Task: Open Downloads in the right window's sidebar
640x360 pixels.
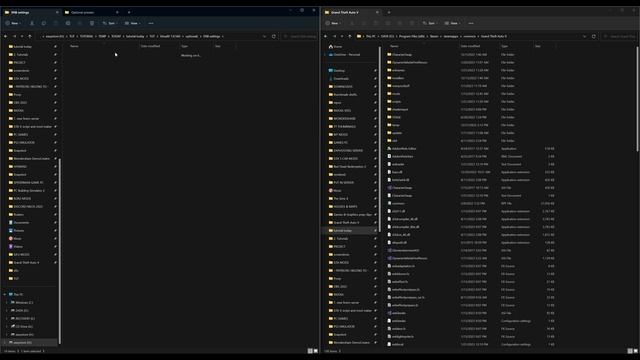Action: (x=338, y=78)
